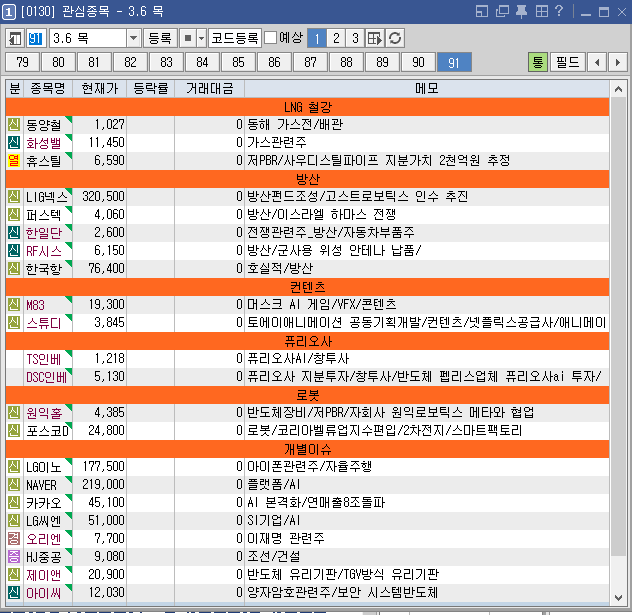
Task: Select the 카카오 stock name
Action: click(44, 503)
